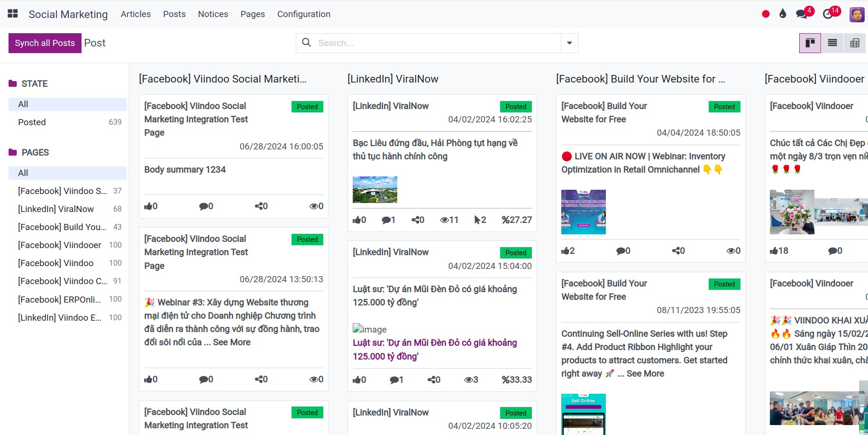Click the clicks cursor icon on Bạc Liêu post

(x=477, y=220)
